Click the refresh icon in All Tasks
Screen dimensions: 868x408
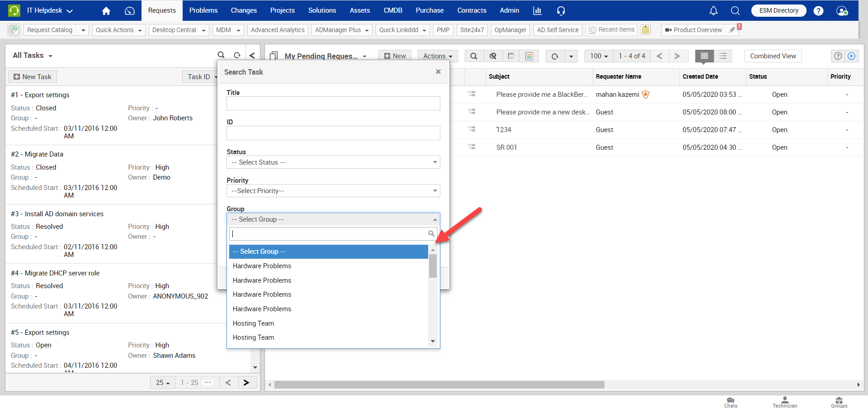coord(237,55)
